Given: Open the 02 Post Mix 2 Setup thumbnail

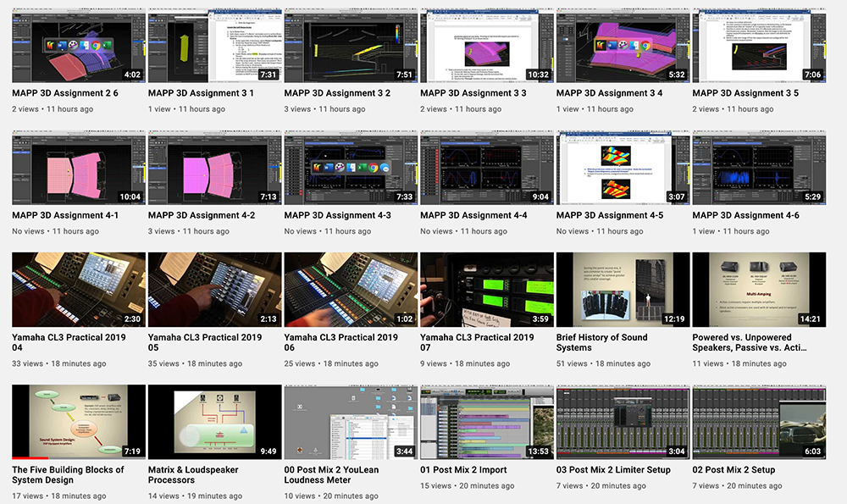Looking at the screenshot, I should tap(759, 422).
